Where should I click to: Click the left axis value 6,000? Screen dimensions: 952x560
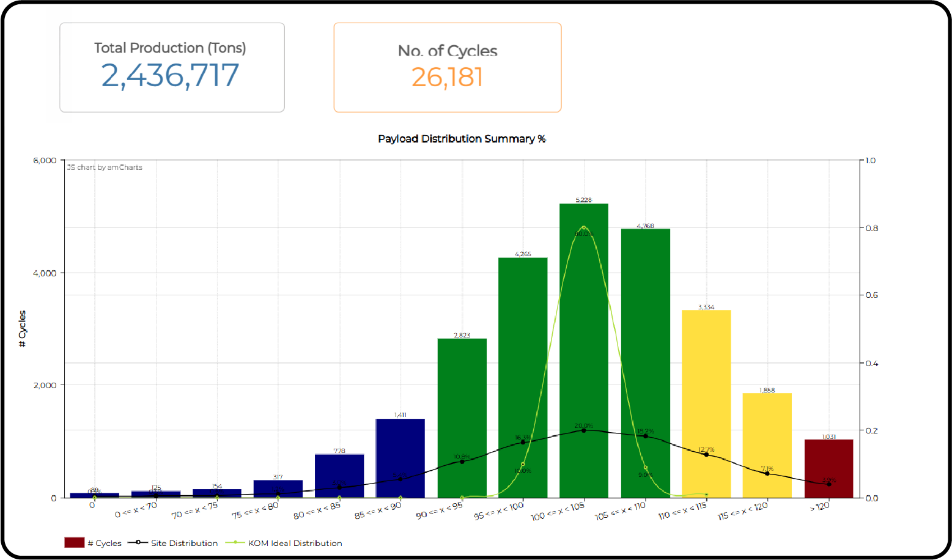coord(45,160)
